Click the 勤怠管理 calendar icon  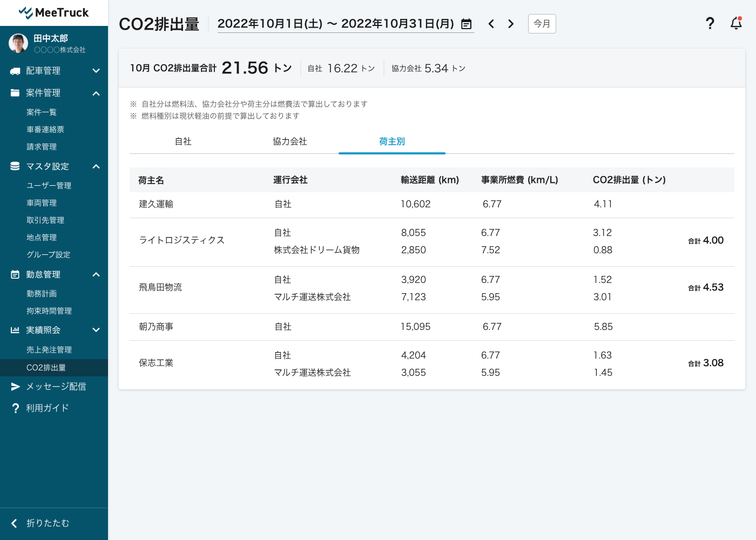[15, 274]
